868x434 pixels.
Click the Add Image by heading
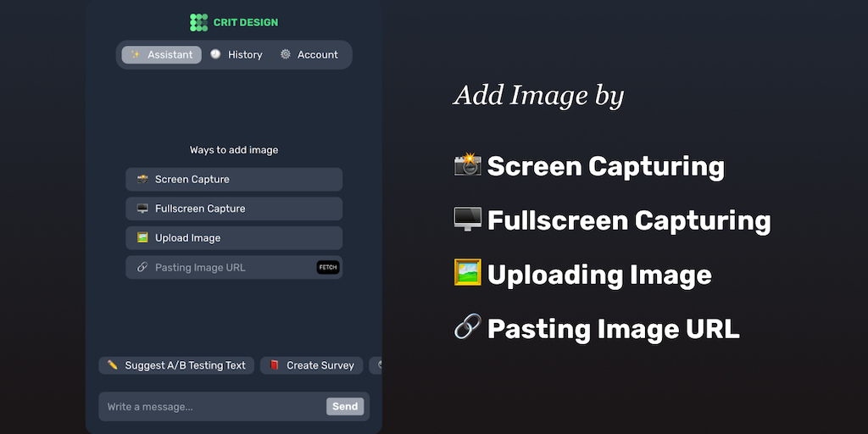(538, 95)
